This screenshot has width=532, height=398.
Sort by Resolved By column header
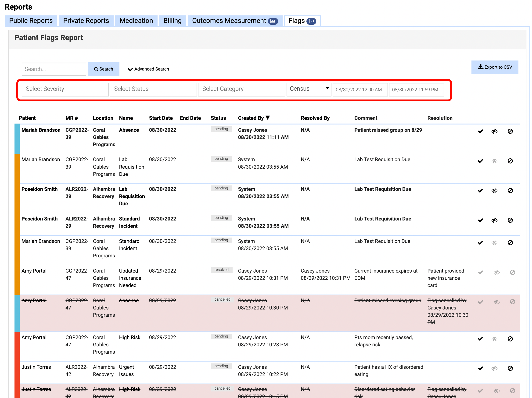click(315, 118)
